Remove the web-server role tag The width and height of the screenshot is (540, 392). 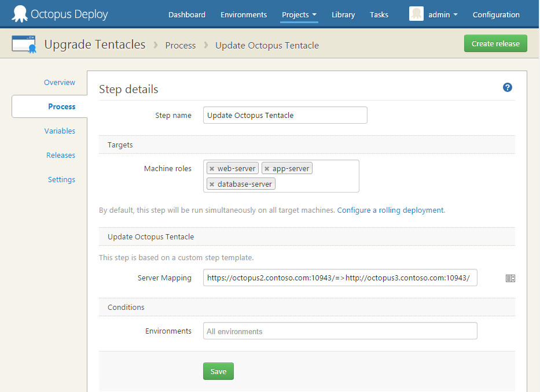tap(212, 169)
